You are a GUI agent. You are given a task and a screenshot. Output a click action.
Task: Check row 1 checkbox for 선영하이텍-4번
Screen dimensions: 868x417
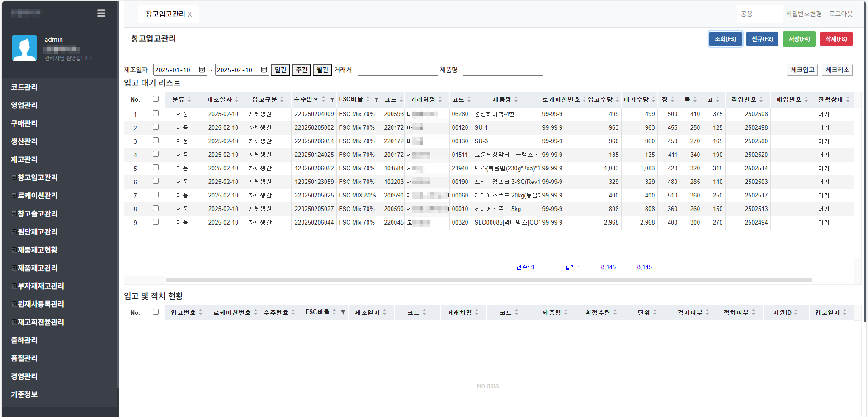(156, 113)
